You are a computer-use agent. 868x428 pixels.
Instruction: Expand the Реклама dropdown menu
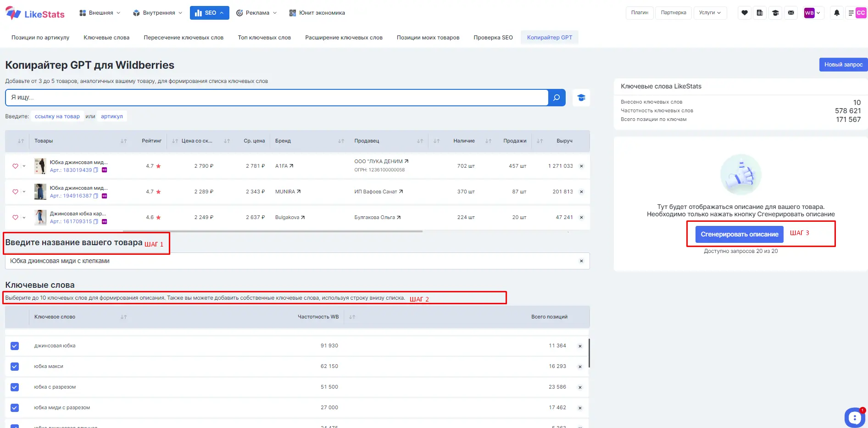tap(257, 13)
